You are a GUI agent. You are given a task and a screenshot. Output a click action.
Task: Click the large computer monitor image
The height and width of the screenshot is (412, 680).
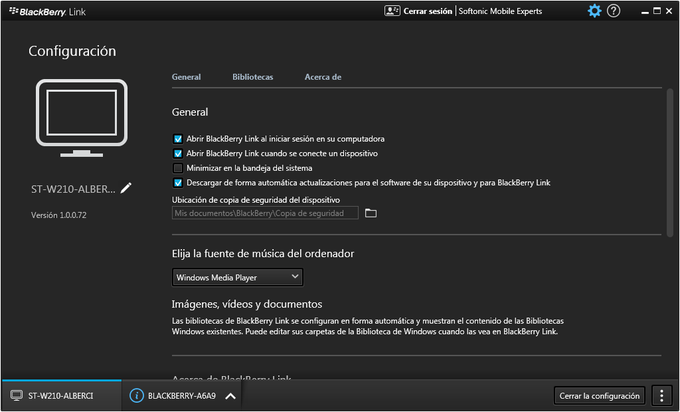coord(82,118)
